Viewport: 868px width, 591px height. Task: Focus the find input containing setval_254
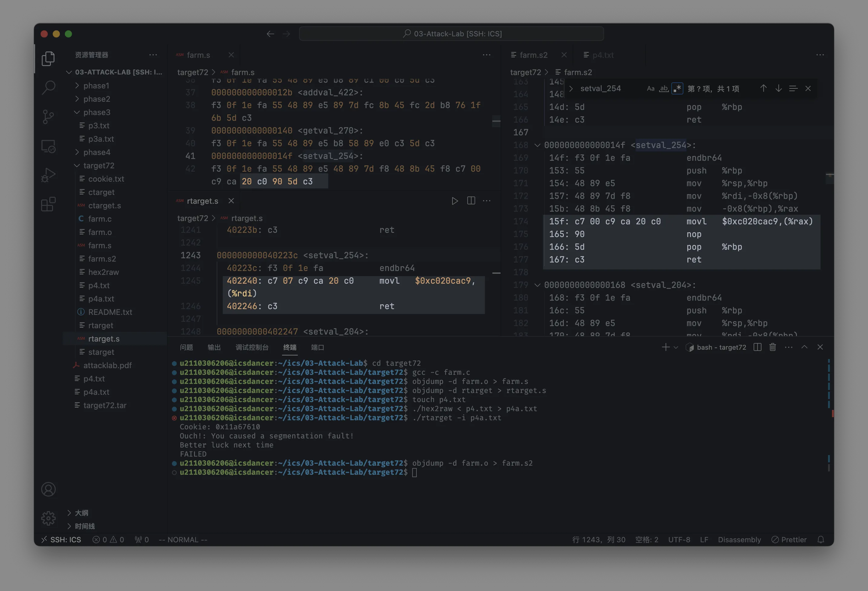(x=611, y=88)
